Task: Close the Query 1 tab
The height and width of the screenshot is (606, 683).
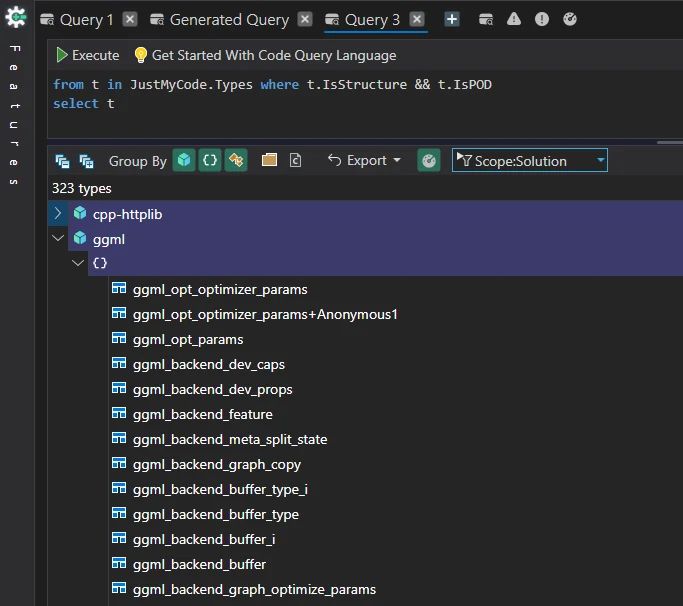Action: click(130, 19)
